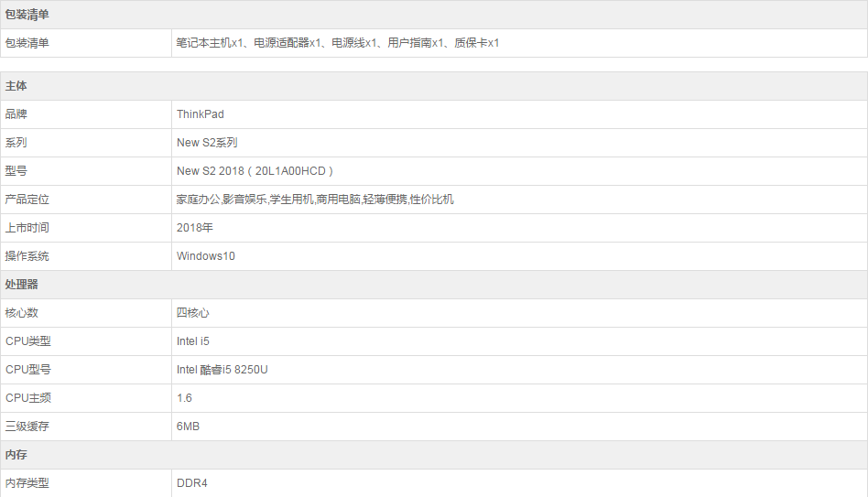Select model value New S2 2018 (20L1A00HCD)
The width and height of the screenshot is (868, 497).
tap(255, 171)
